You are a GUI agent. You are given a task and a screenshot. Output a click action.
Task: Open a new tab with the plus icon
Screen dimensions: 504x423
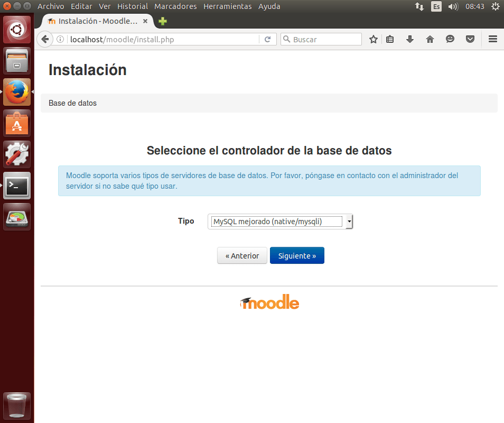163,21
